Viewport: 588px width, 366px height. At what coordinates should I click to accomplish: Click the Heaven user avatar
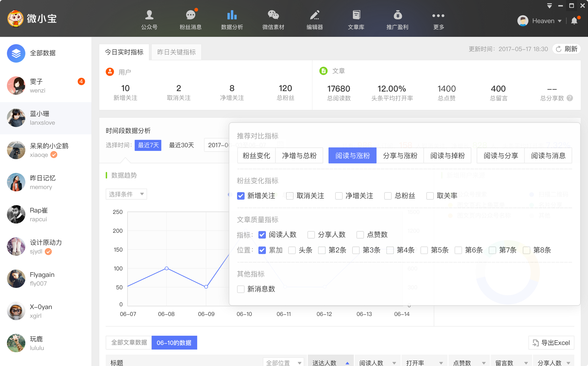(x=523, y=21)
